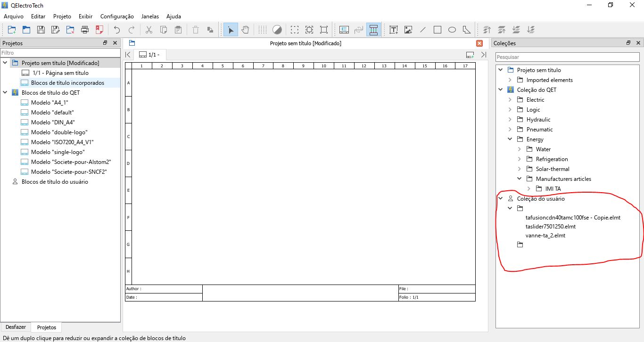This screenshot has height=342, width=644.
Task: Click the print icon in the toolbar
Action: (x=85, y=30)
